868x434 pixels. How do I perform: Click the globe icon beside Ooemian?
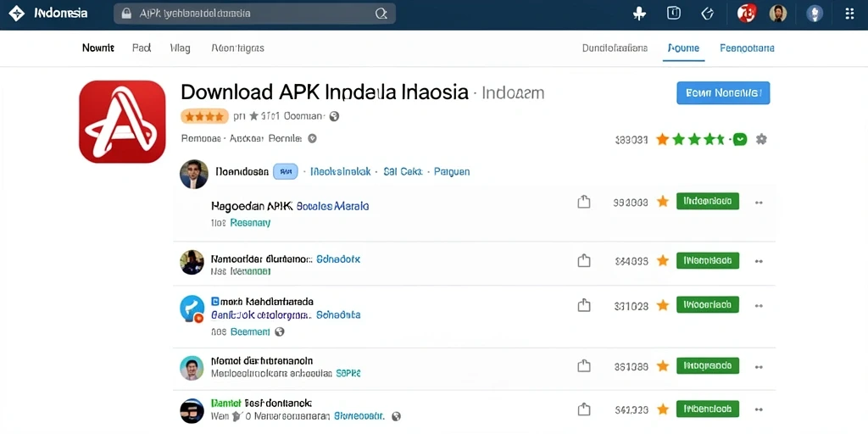pos(334,116)
